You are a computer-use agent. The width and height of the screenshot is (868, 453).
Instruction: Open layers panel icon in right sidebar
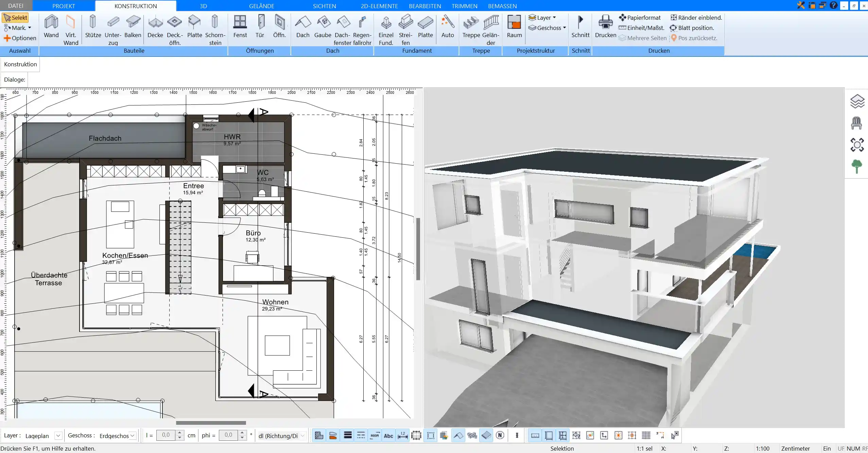pyautogui.click(x=857, y=101)
